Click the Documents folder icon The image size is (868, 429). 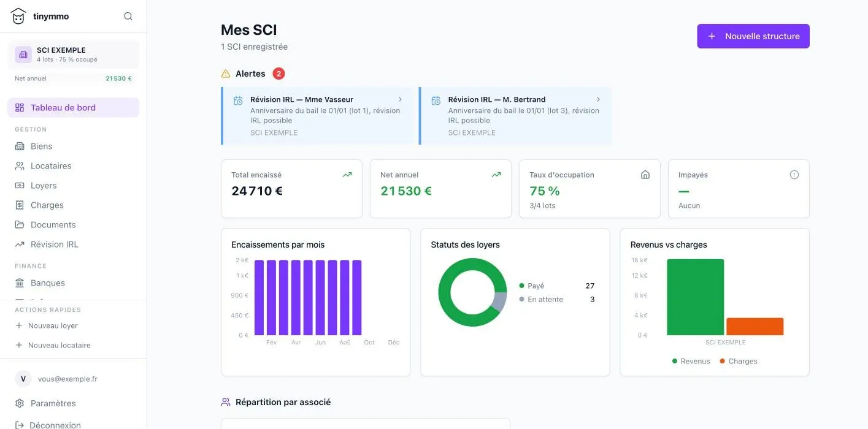pyautogui.click(x=20, y=225)
